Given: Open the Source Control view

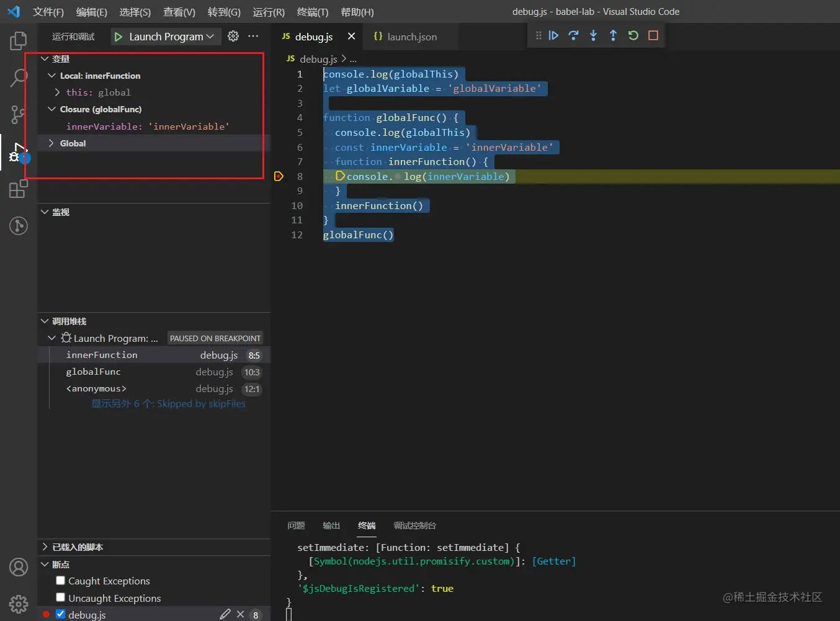Looking at the screenshot, I should click(19, 114).
